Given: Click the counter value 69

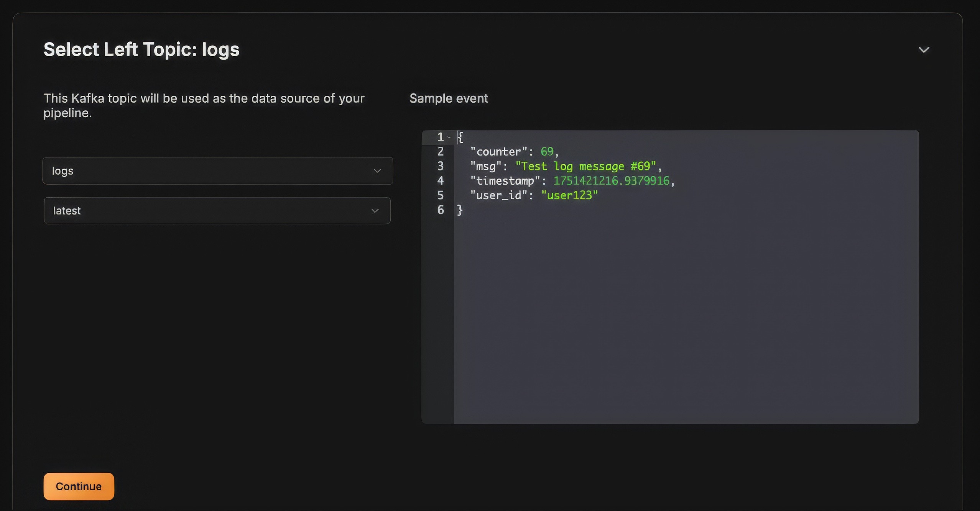Looking at the screenshot, I should 547,152.
